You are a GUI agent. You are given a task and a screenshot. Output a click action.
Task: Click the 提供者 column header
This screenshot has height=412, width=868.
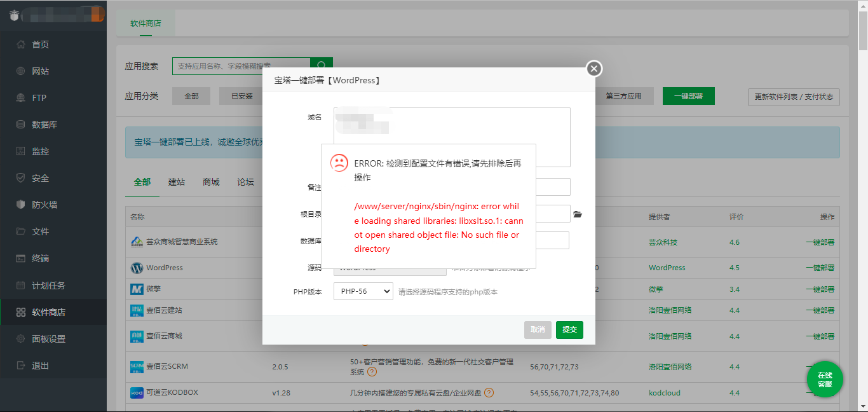(x=660, y=217)
